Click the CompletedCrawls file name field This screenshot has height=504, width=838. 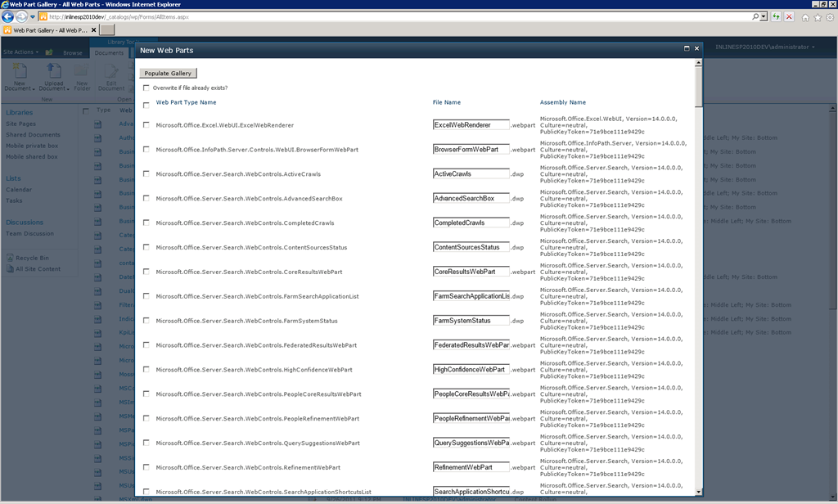(471, 223)
